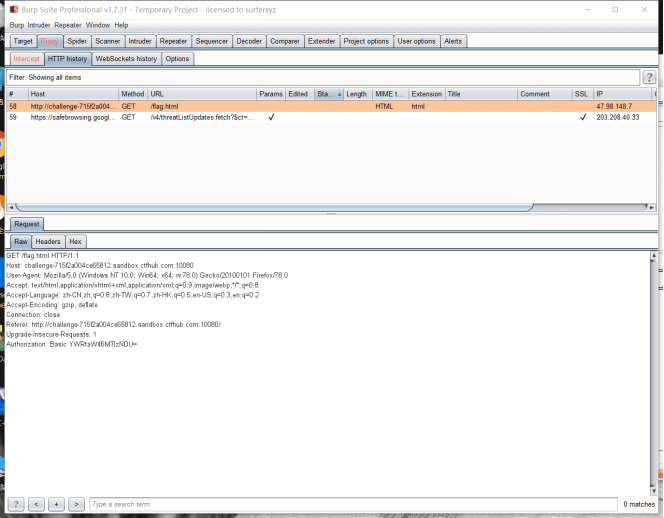Open the Decoder tab
The image size is (664, 518).
pyautogui.click(x=249, y=41)
